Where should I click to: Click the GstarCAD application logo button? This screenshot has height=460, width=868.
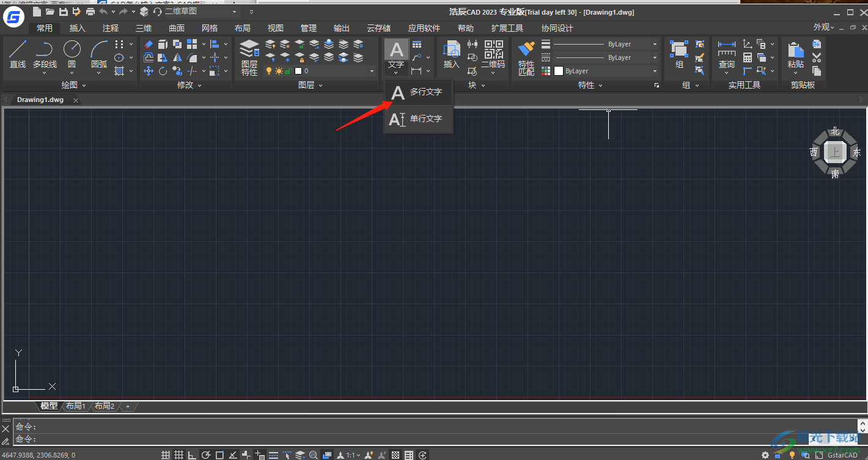[x=14, y=17]
